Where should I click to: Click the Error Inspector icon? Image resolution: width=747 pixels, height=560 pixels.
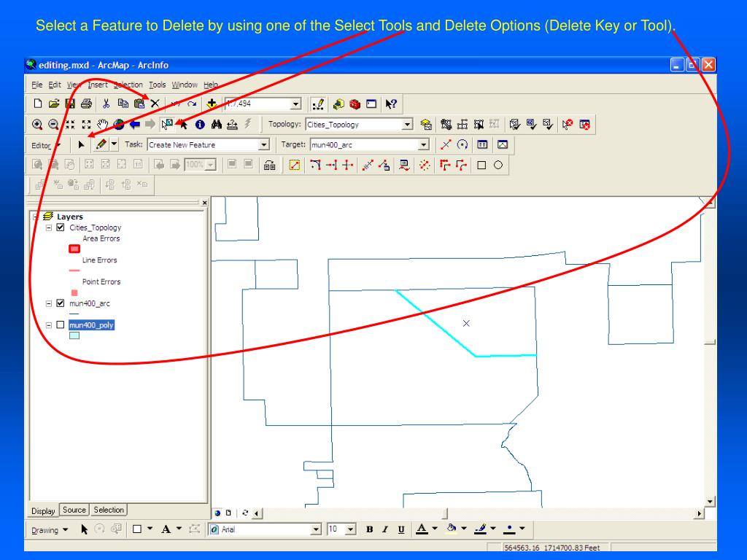point(584,124)
